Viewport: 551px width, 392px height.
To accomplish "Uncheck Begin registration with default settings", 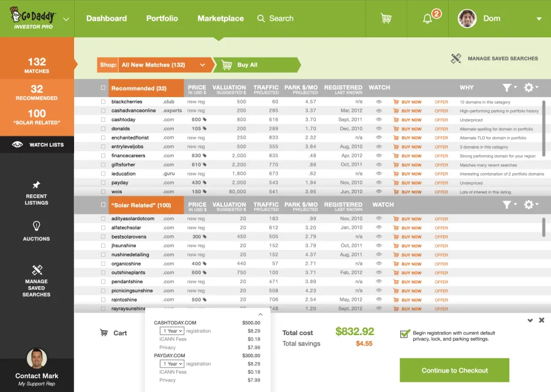I will [405, 333].
